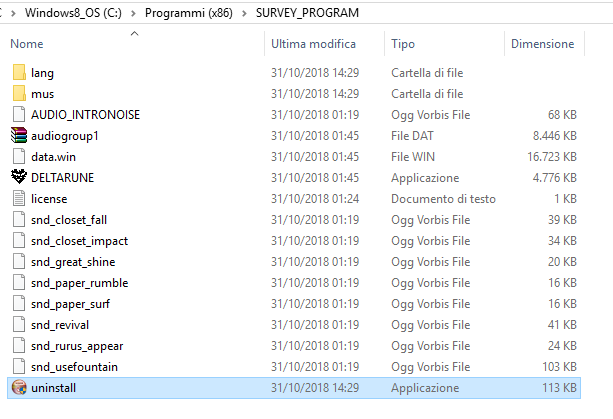
Task: Click SURVEY_PROGRAM in the address bar
Action: pos(307,13)
